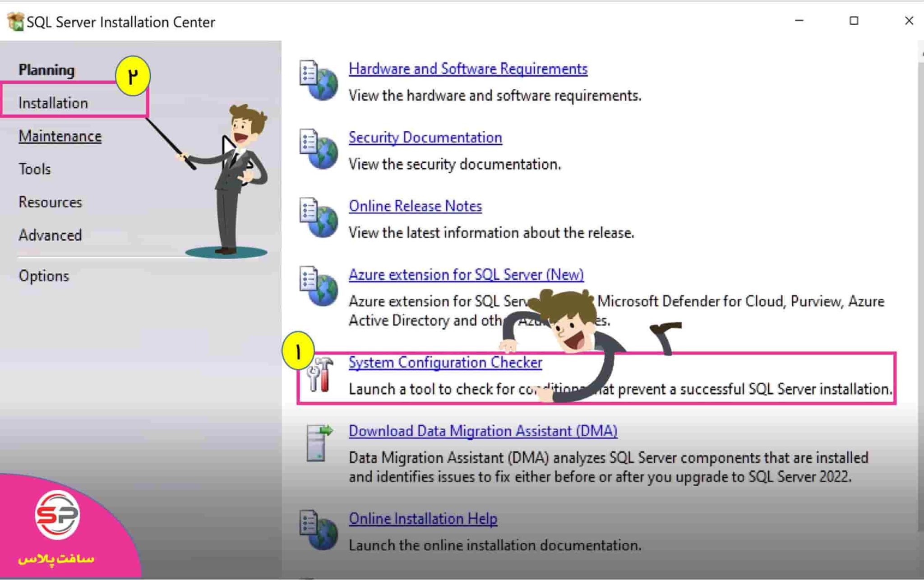Image resolution: width=924 pixels, height=580 pixels.
Task: Open the Azure extension for SQL Server link
Action: pyautogui.click(x=466, y=274)
